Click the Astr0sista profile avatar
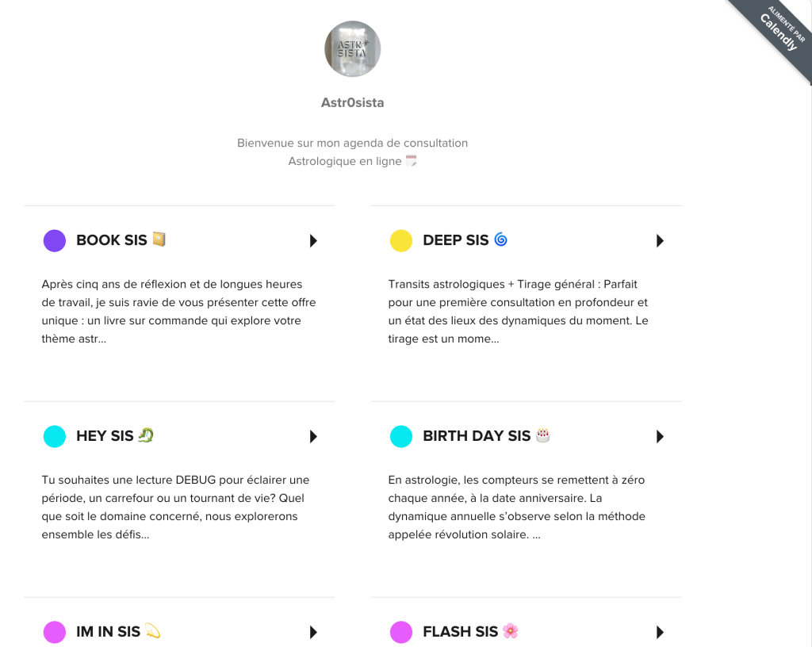Image resolution: width=812 pixels, height=647 pixels. [x=352, y=49]
